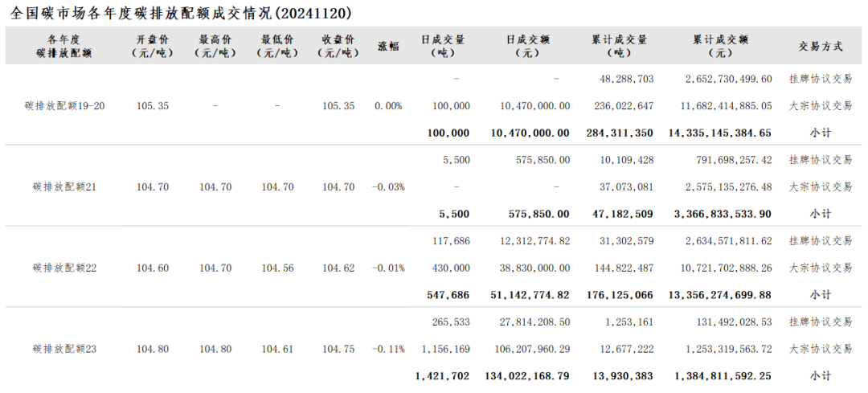Screen dimensions: 868x393
Task: Select the 104.75 closing price cell
Action: pyautogui.click(x=338, y=350)
